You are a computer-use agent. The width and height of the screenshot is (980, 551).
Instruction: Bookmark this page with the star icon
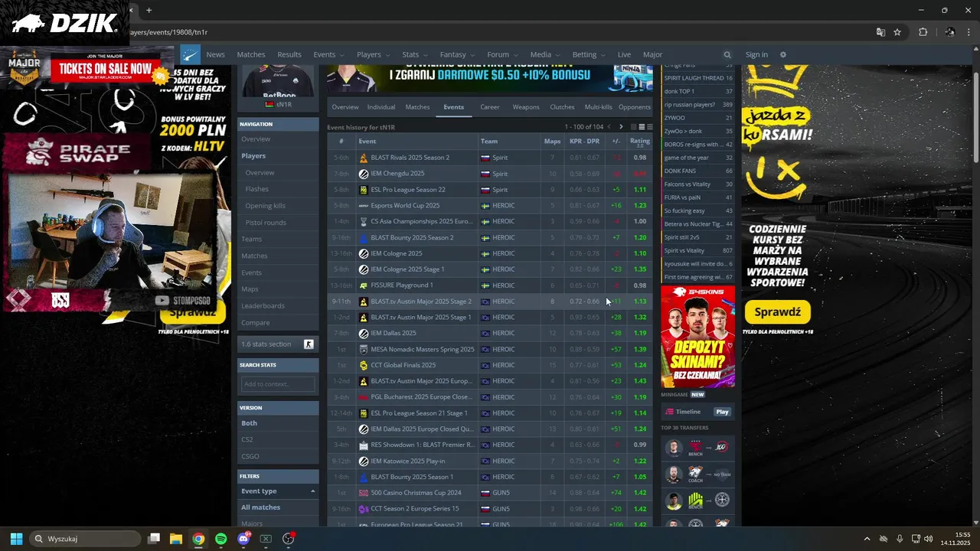point(897,32)
